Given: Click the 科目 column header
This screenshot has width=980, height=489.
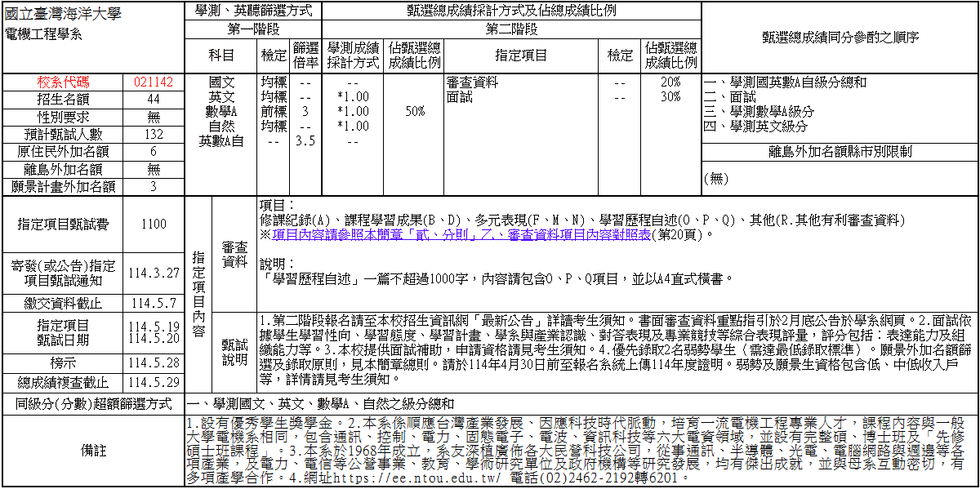Looking at the screenshot, I should (x=221, y=56).
